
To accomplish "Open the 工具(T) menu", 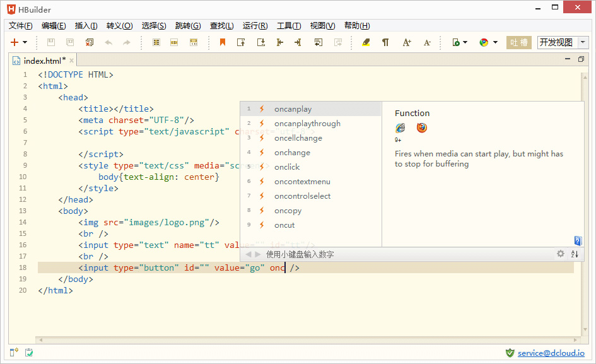I will click(289, 26).
